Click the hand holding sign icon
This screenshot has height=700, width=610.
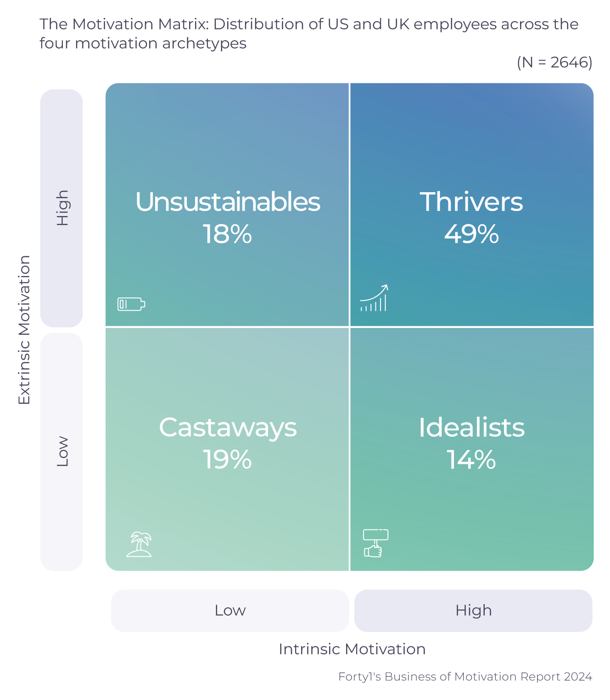pyautogui.click(x=376, y=543)
